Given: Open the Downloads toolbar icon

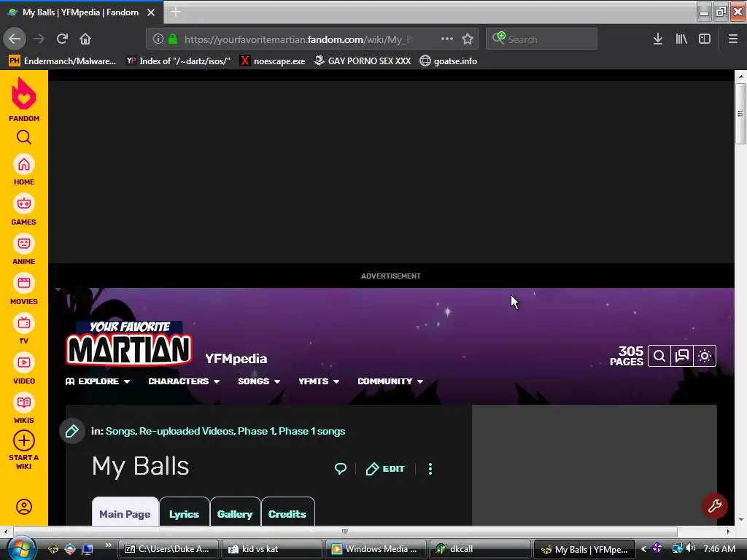Looking at the screenshot, I should coord(658,39).
